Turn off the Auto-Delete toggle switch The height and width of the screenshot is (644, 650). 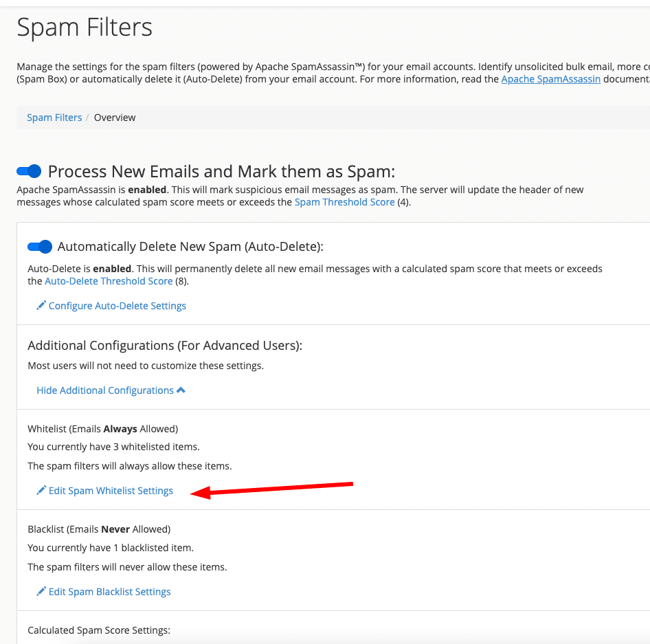tap(39, 246)
